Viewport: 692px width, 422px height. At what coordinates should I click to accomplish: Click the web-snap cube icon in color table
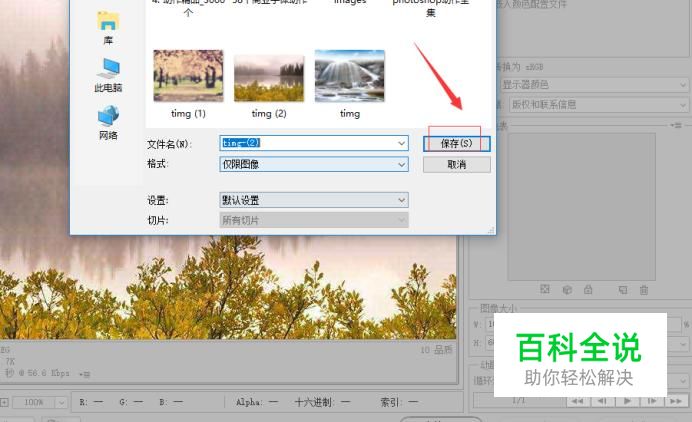point(567,290)
